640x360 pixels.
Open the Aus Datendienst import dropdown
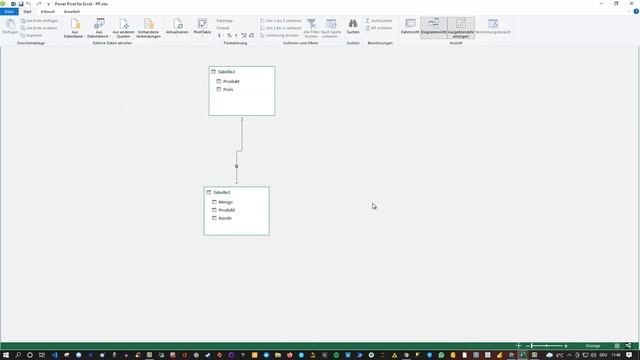[x=98, y=28]
